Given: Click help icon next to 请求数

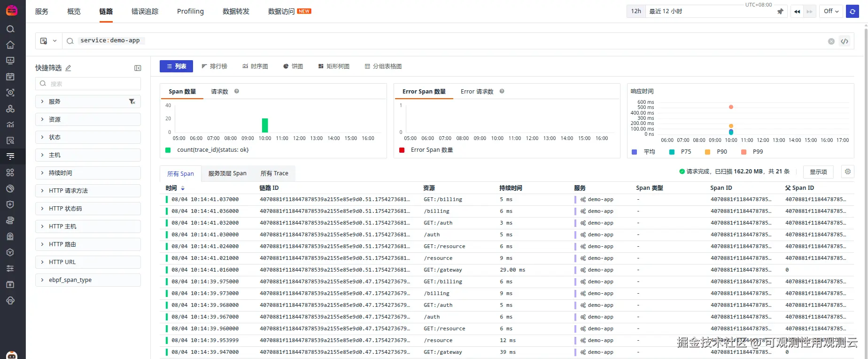Looking at the screenshot, I should (237, 91).
